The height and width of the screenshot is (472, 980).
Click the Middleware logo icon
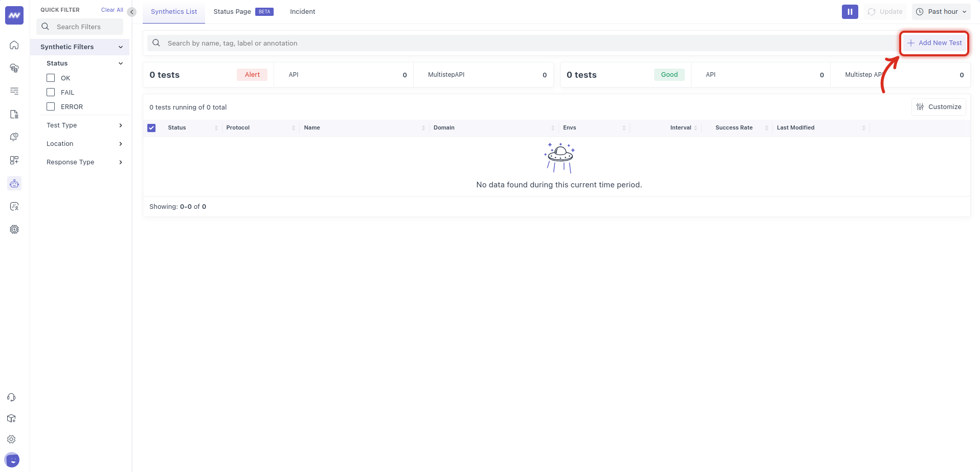(14, 15)
